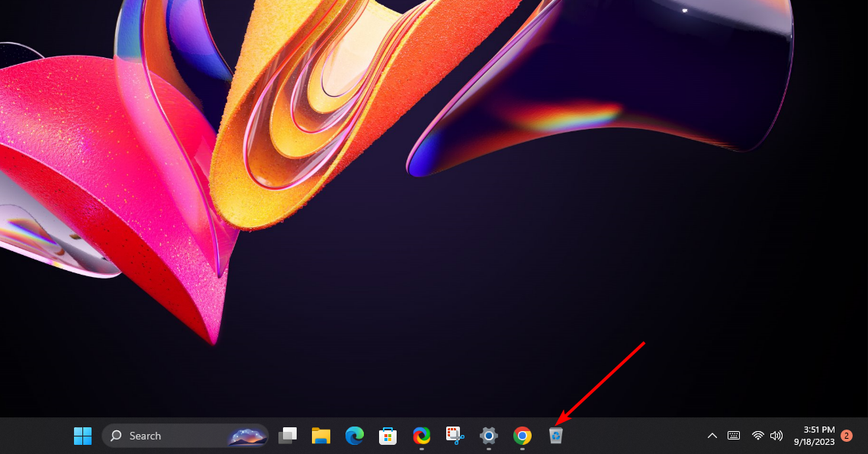Show hidden system tray icons
Viewport: 868px width, 454px height.
click(x=712, y=436)
